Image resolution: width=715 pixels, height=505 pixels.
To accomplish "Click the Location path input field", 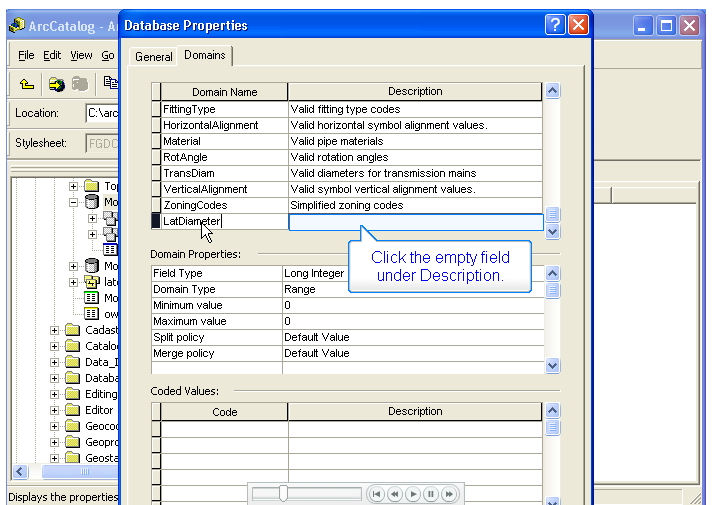I will click(102, 113).
